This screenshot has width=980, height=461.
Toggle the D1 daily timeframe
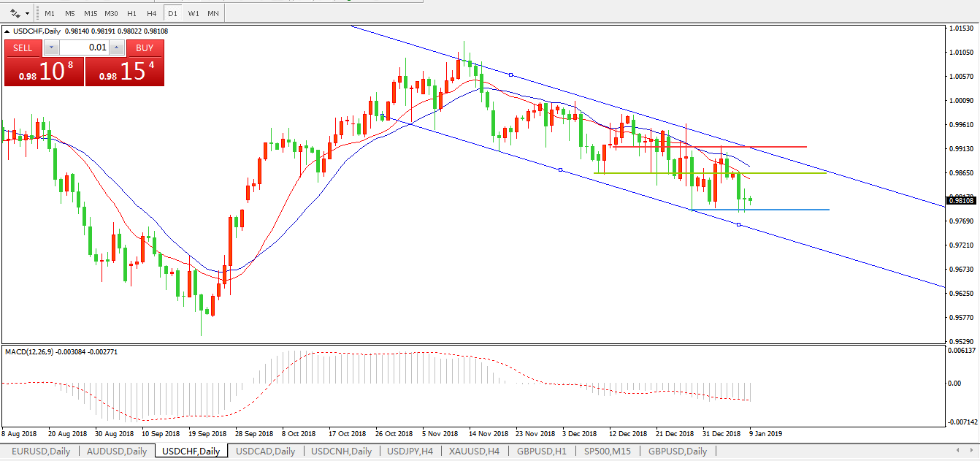tap(172, 13)
